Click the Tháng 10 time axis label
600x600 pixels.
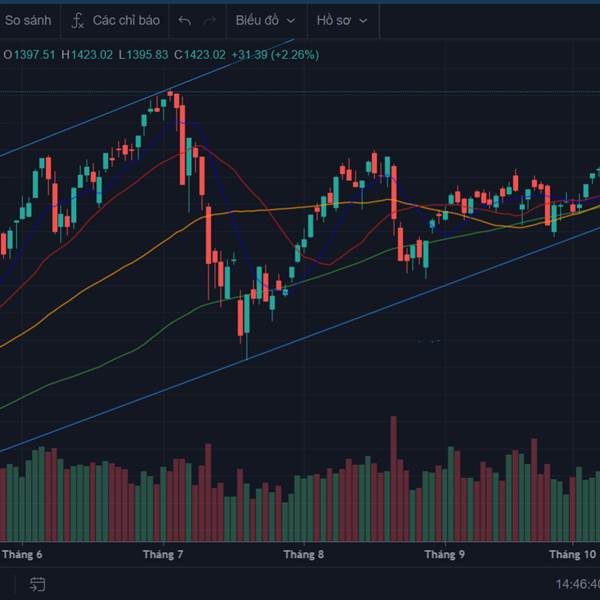coord(572,554)
